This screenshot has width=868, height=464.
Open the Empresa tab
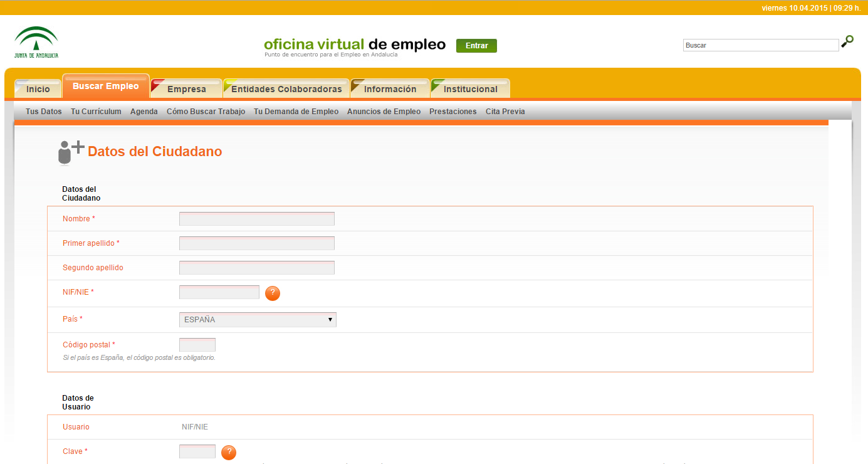click(186, 89)
